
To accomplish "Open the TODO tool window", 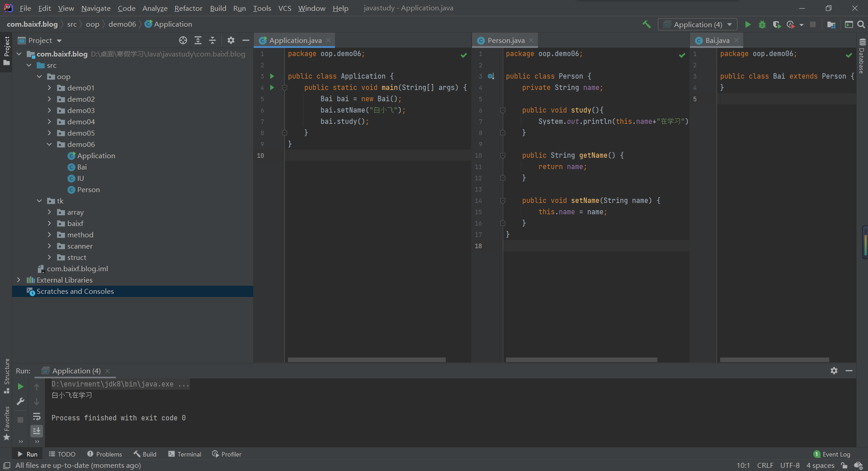I will pos(62,454).
